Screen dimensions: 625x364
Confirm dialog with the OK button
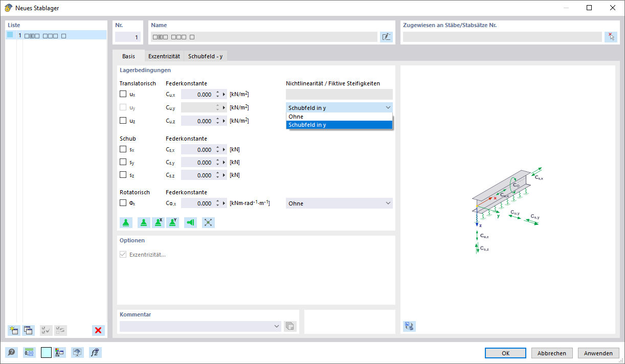(x=505, y=353)
